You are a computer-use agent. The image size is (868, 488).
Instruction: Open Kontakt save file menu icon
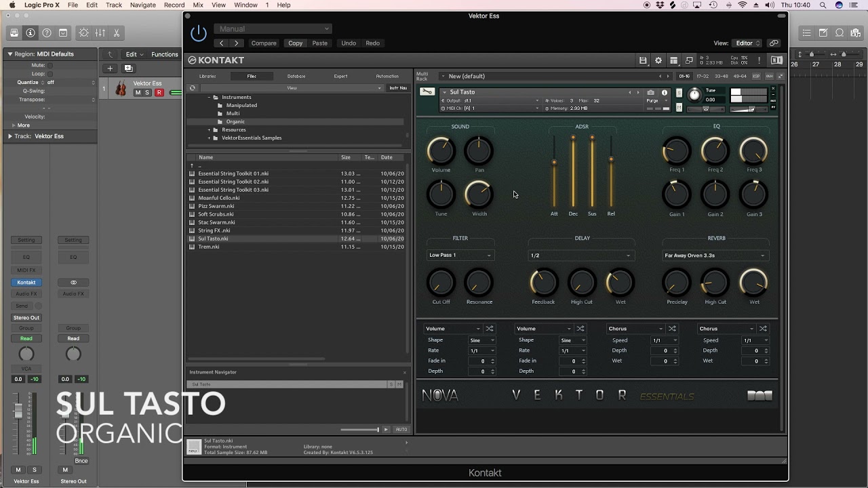coord(643,60)
